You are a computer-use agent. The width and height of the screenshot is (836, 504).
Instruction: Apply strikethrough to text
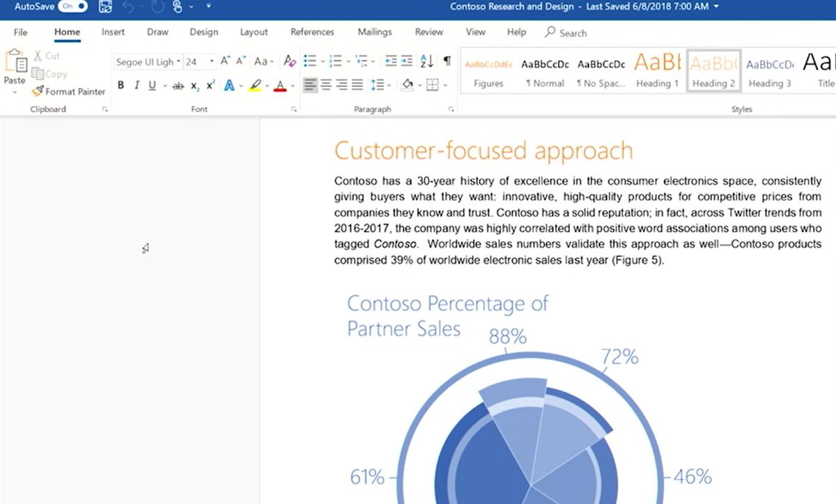tap(178, 86)
